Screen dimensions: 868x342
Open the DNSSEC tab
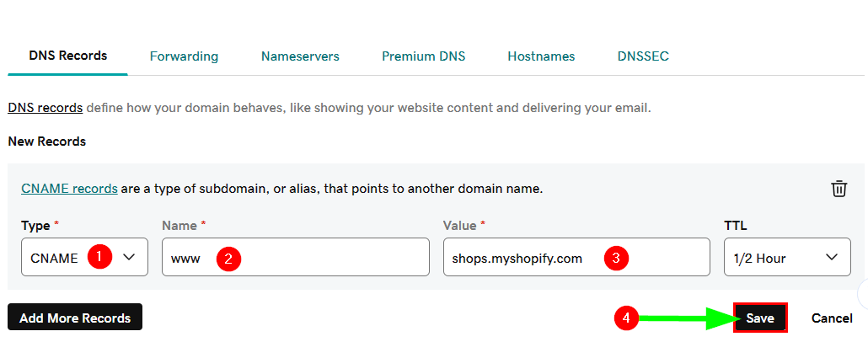[643, 56]
